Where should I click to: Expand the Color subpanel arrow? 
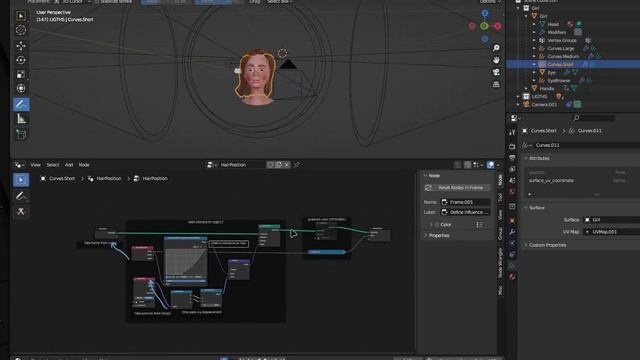[431, 225]
